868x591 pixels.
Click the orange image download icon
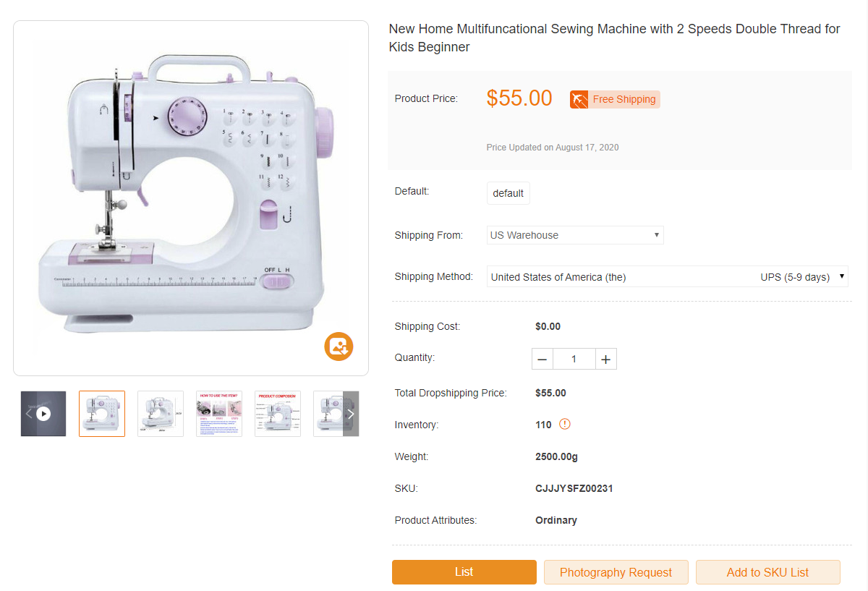pos(339,346)
